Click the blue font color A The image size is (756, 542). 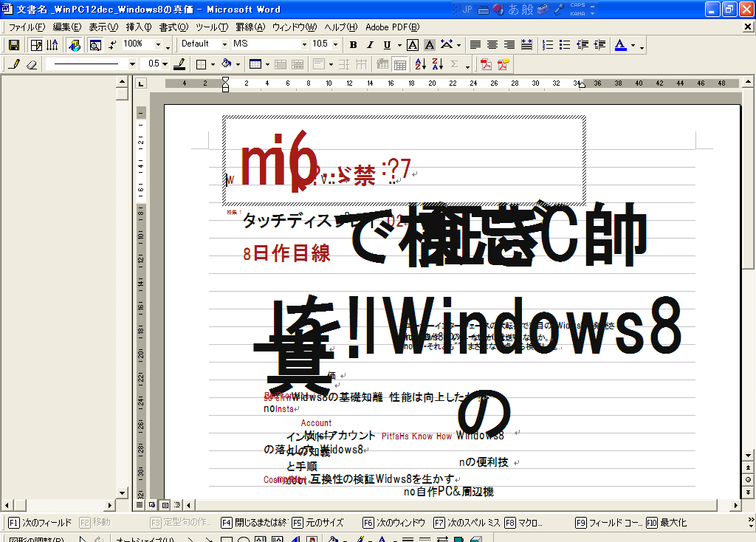(x=621, y=45)
